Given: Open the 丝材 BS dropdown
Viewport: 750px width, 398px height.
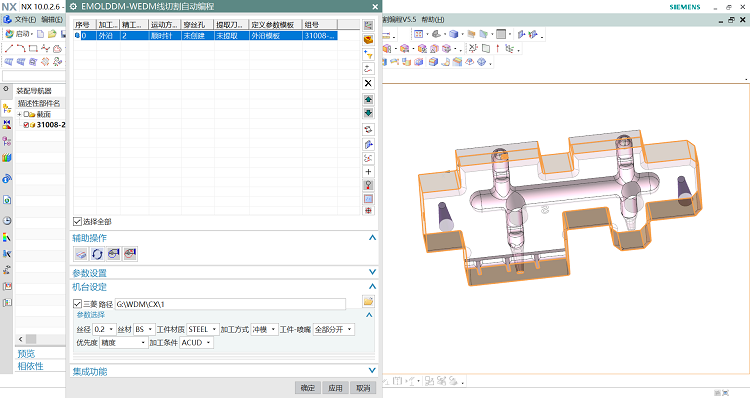Looking at the screenshot, I should 144,329.
